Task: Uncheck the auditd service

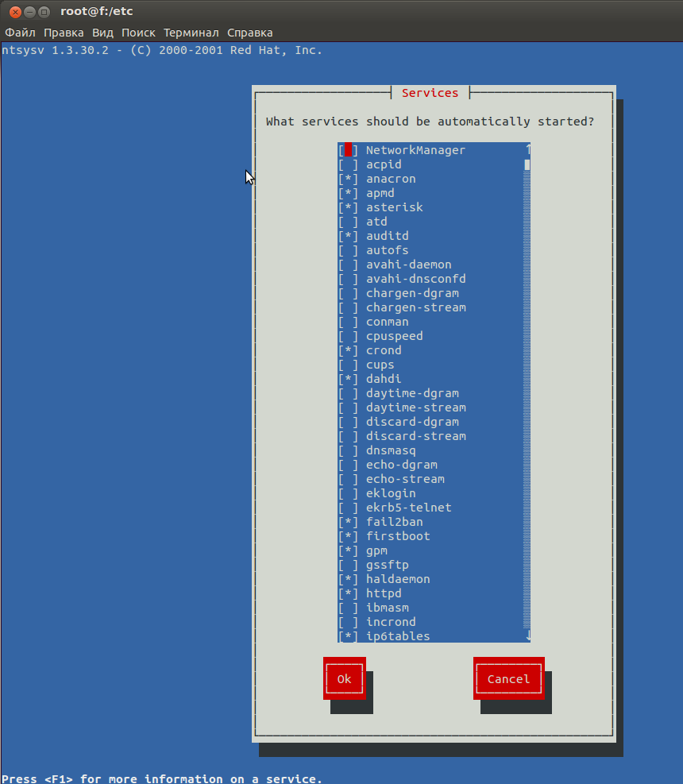Action: (x=349, y=236)
